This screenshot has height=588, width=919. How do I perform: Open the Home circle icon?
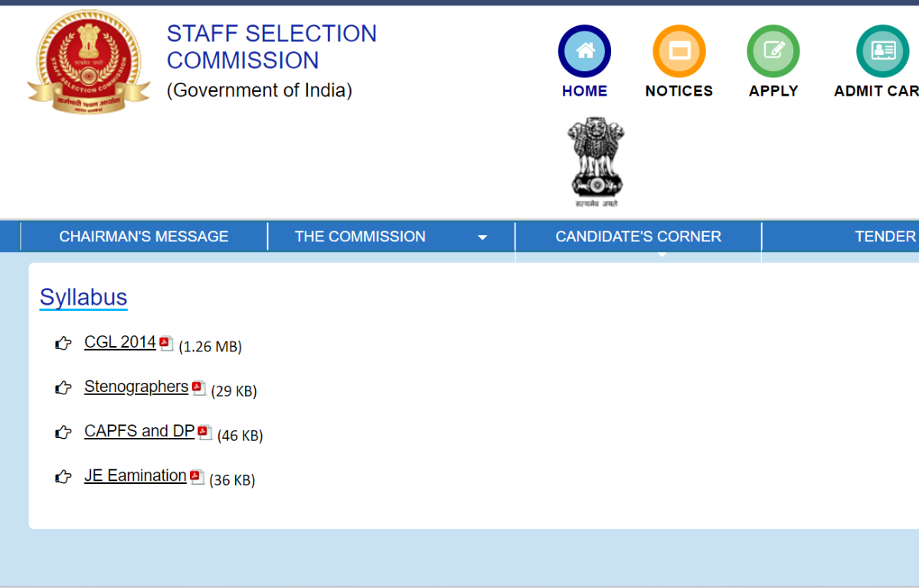[584, 51]
